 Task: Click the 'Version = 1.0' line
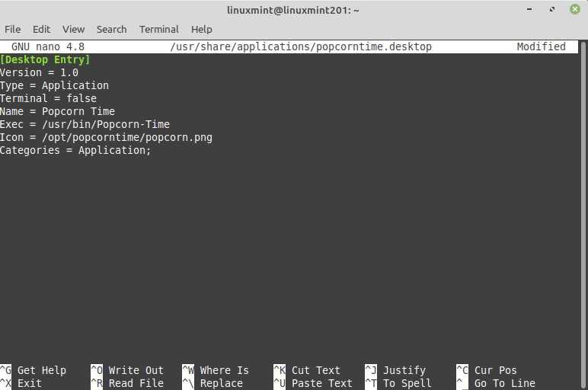click(39, 72)
